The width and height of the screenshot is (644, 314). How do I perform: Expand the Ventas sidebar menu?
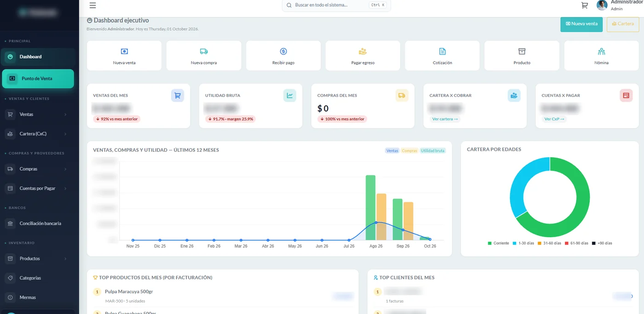pyautogui.click(x=38, y=114)
